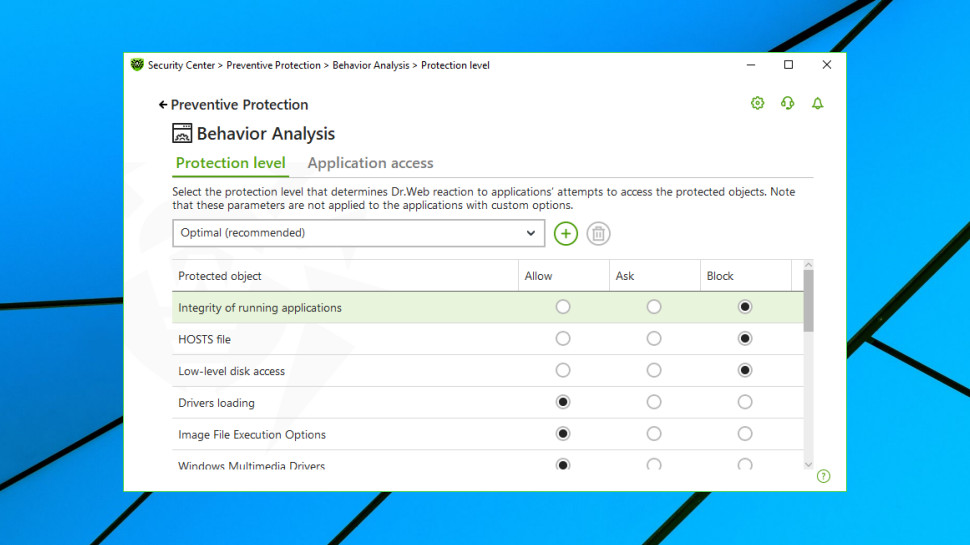Screen dimensions: 970x545
Task: Set Low-level disk access to Ask
Action: click(x=654, y=370)
